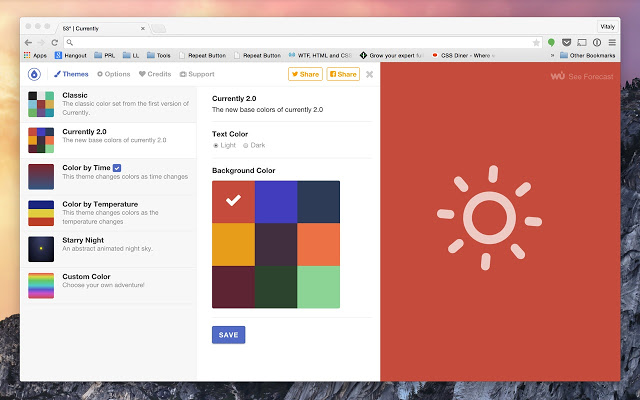The width and height of the screenshot is (640, 400).
Task: Click the sun weather icon
Action: pos(489,218)
